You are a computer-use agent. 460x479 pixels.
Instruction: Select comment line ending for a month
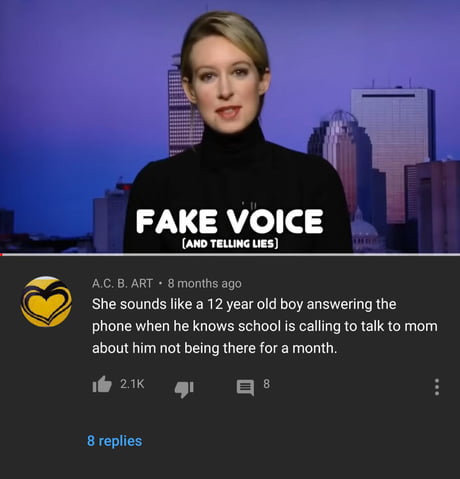pos(215,348)
